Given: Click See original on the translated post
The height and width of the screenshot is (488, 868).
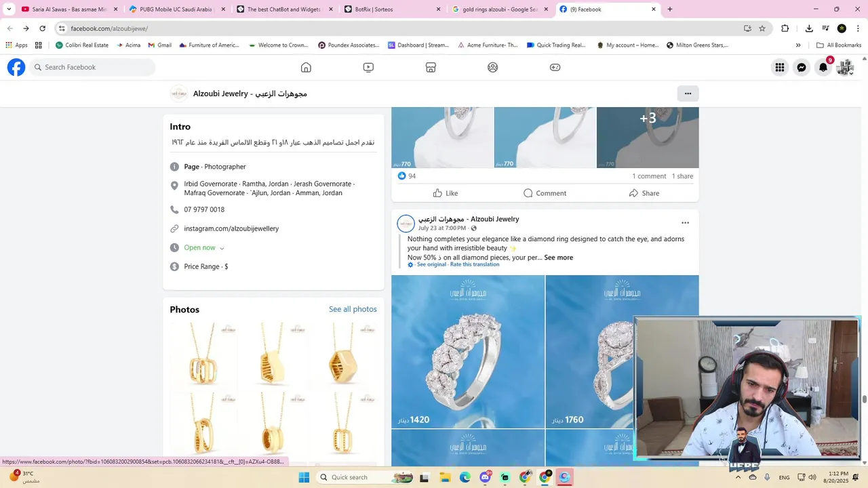Looking at the screenshot, I should (x=431, y=264).
